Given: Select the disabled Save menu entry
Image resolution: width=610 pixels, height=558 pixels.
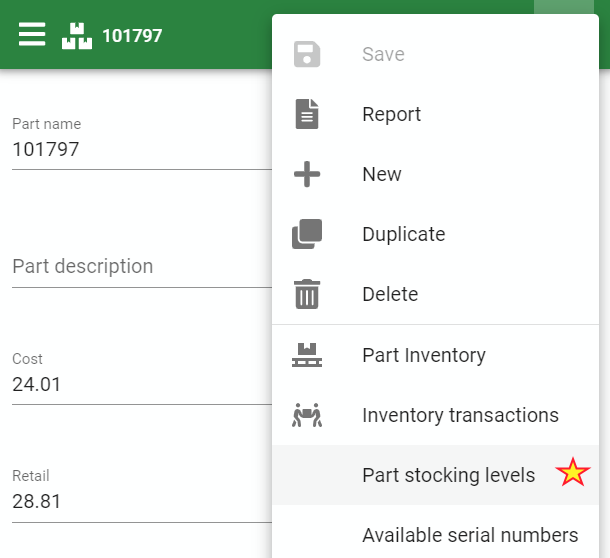Looking at the screenshot, I should [x=435, y=54].
